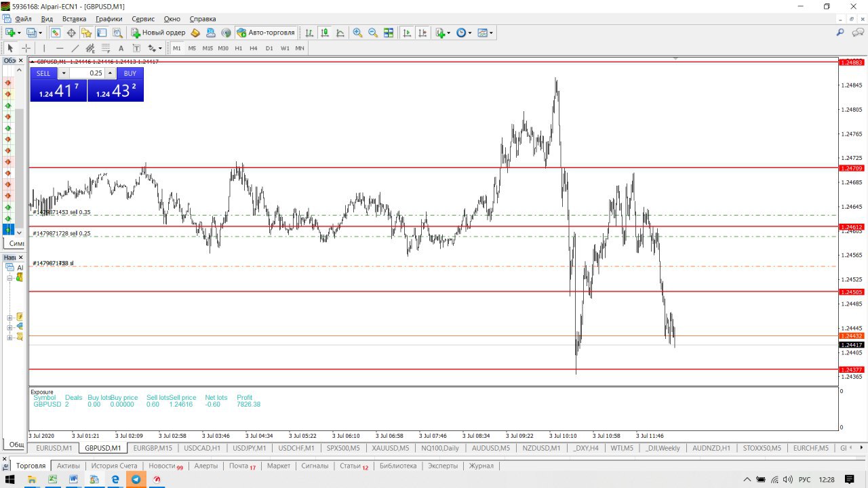Open the Сервис menu

pyautogui.click(x=143, y=19)
